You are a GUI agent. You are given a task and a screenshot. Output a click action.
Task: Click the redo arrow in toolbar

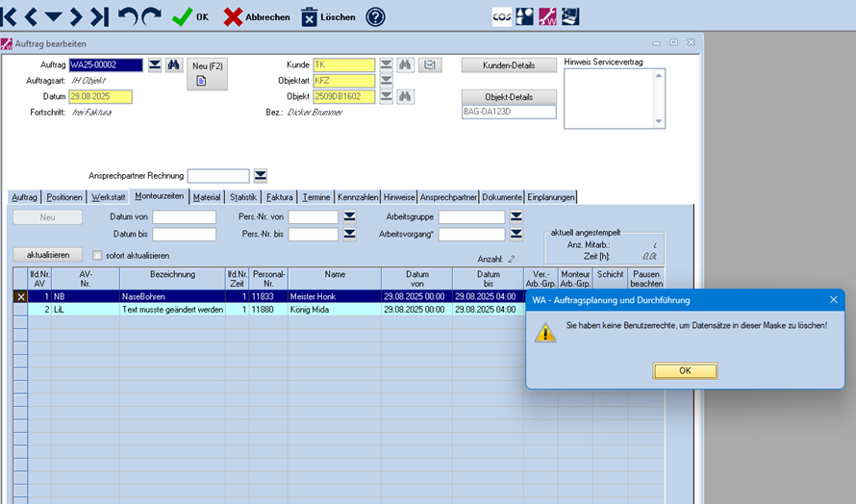pos(151,16)
